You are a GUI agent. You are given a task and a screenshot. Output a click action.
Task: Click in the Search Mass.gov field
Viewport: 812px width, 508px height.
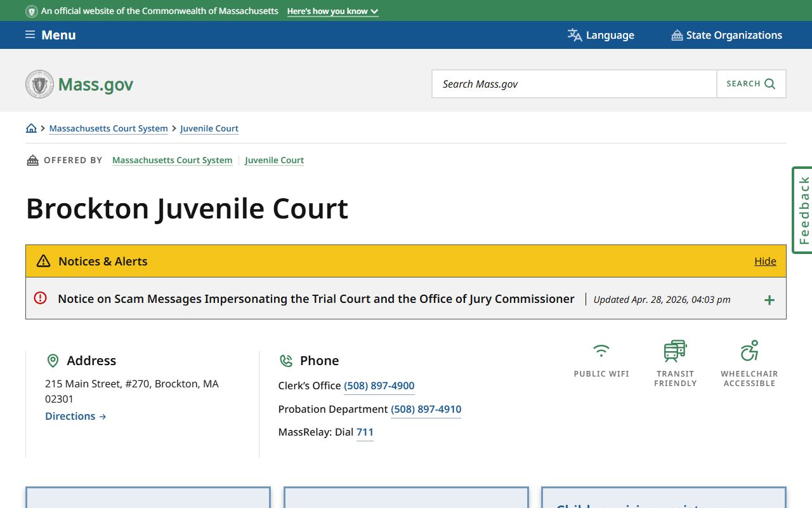click(574, 84)
